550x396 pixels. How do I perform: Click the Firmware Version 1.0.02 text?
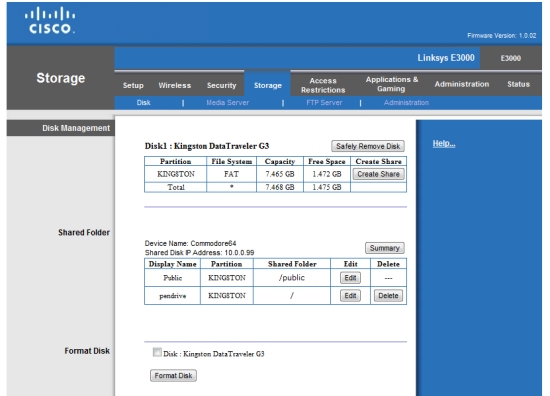point(502,36)
